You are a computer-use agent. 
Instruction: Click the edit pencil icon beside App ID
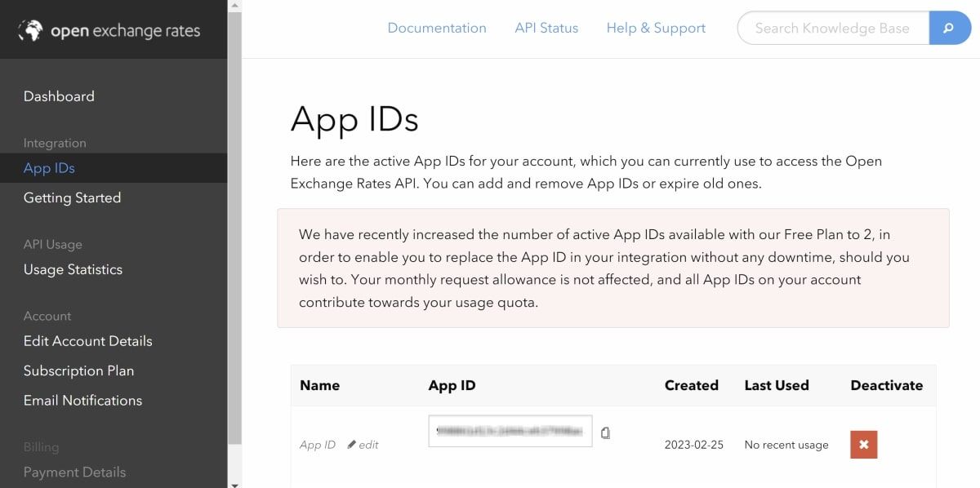(x=351, y=445)
